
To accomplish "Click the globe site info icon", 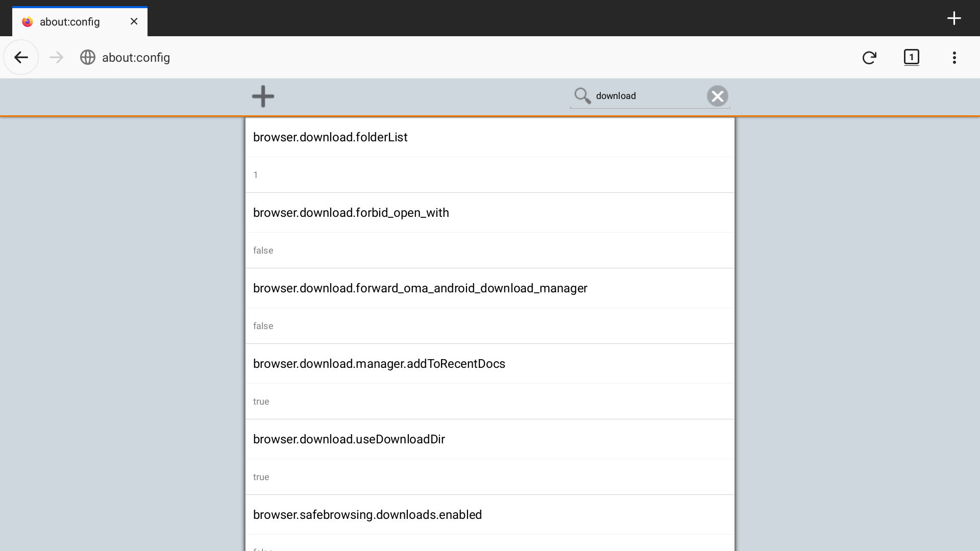I will click(x=88, y=57).
